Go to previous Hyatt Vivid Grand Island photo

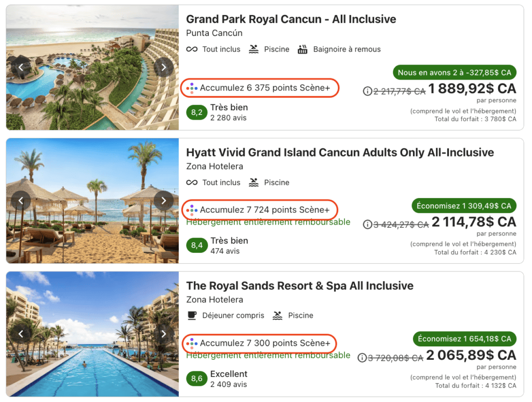click(21, 201)
